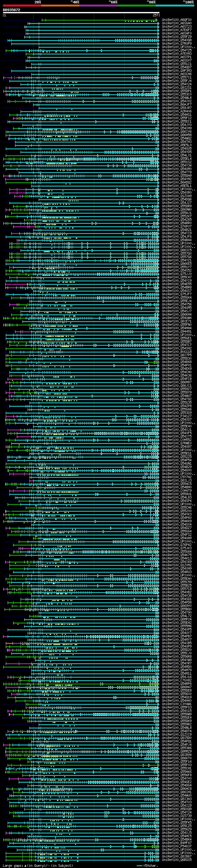Click the cyan ~100% identity legend segment
The width and height of the screenshot is (197, 868).
175,6
